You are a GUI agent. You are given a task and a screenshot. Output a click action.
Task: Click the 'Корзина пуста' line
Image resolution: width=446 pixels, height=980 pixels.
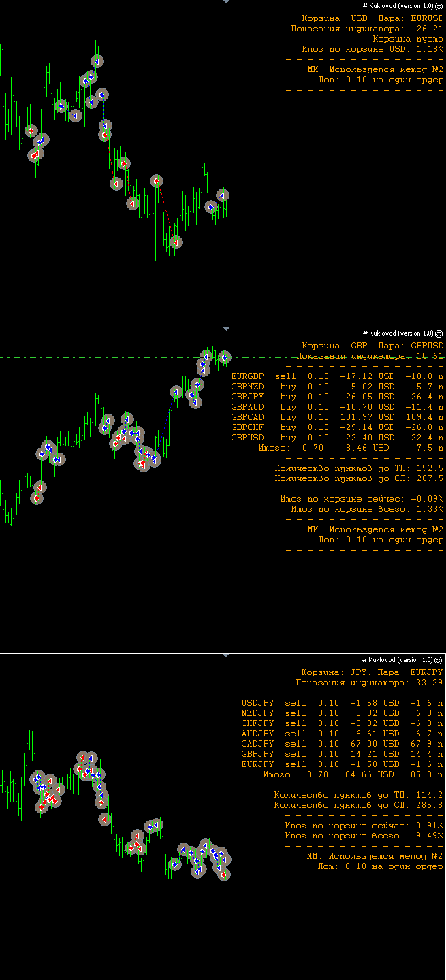408,39
